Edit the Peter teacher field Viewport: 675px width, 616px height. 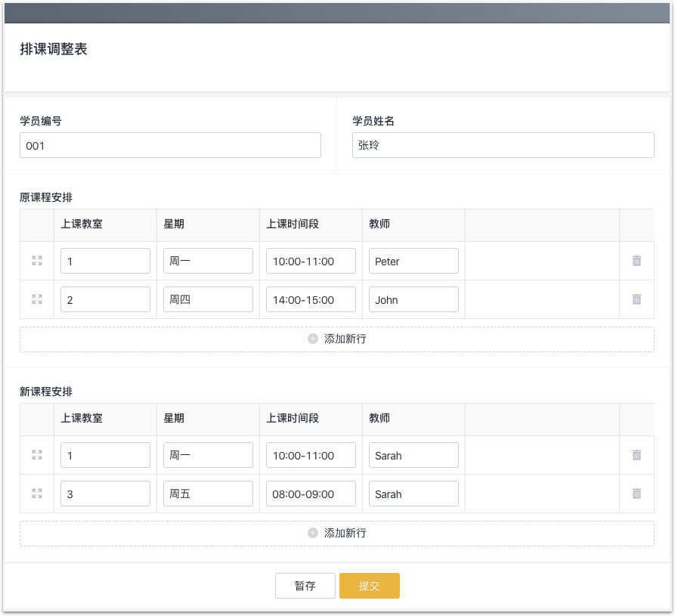coord(413,261)
